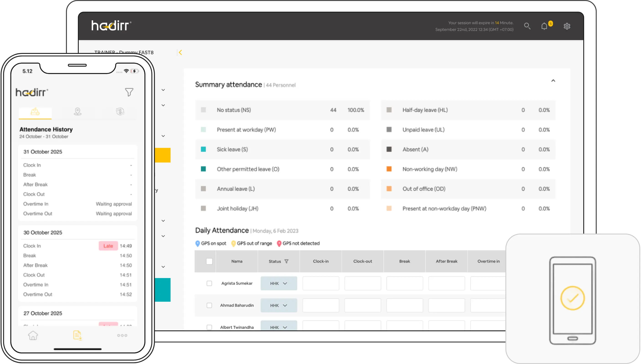Viewport: 641px width, 364px height.
Task: Open the settings gear icon
Action: click(567, 26)
